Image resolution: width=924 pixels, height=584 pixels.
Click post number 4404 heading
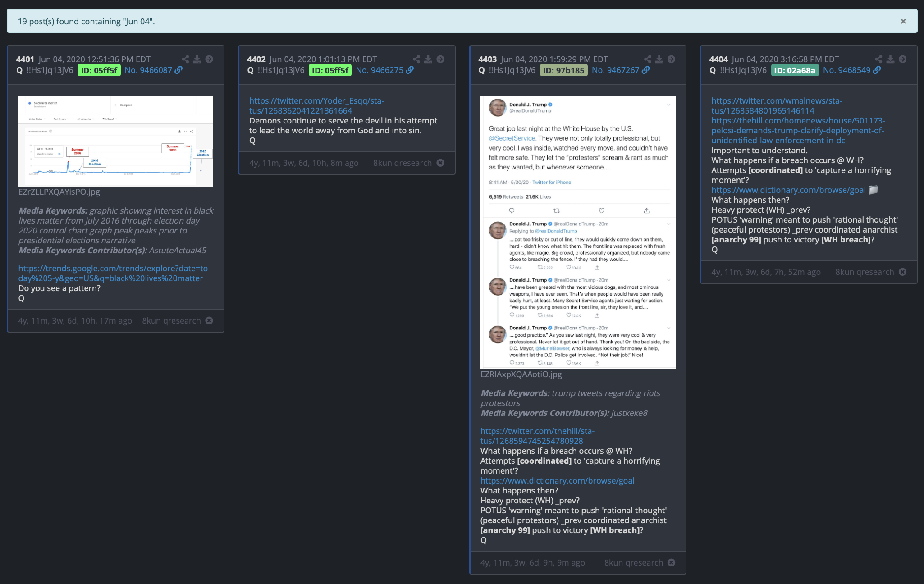(719, 59)
